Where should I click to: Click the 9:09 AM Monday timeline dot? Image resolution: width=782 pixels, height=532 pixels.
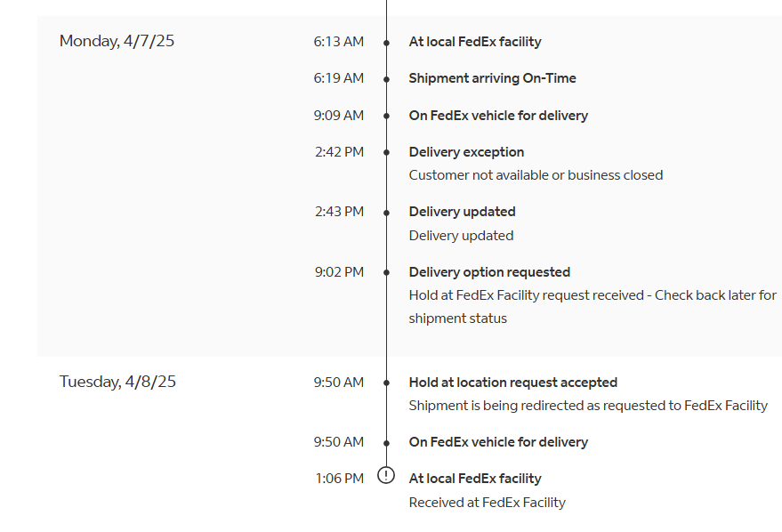tap(386, 116)
